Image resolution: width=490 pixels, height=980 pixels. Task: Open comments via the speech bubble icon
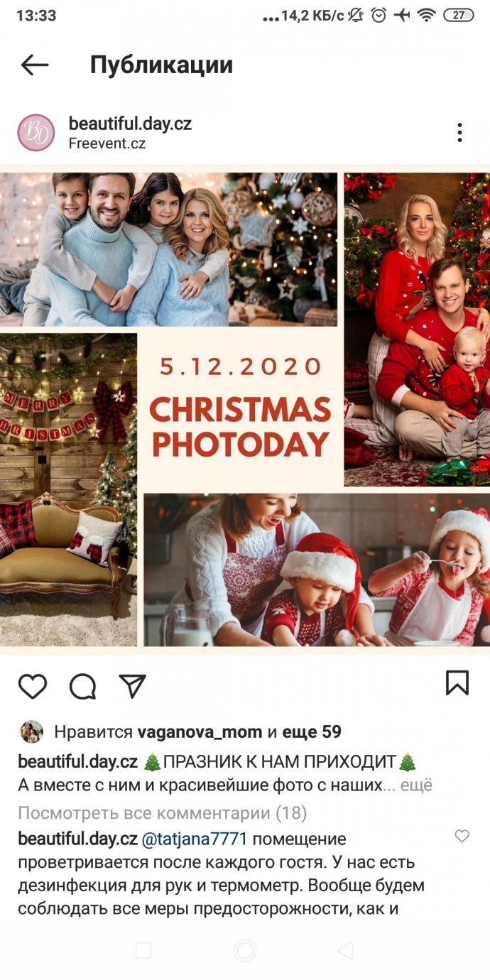click(x=82, y=686)
